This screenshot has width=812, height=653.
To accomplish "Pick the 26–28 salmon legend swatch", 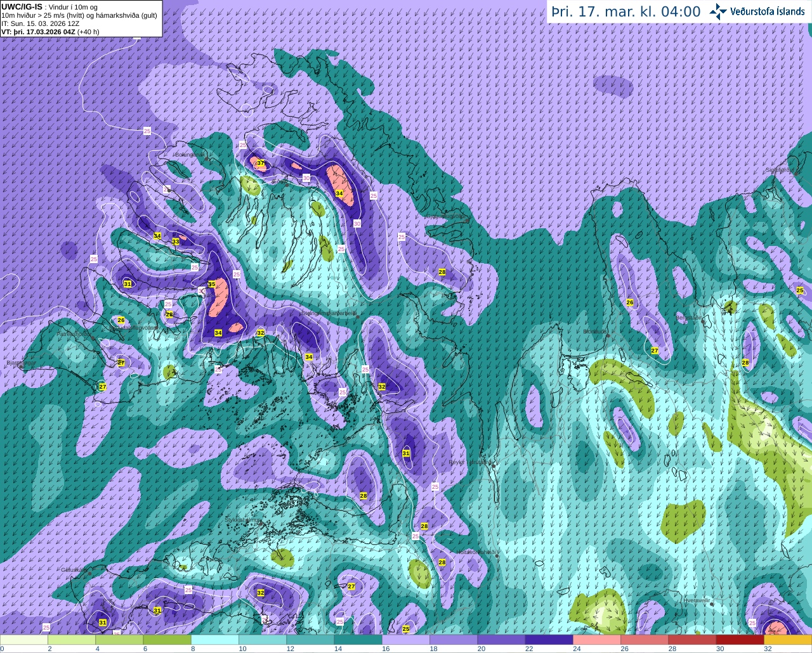I will pyautogui.click(x=645, y=640).
